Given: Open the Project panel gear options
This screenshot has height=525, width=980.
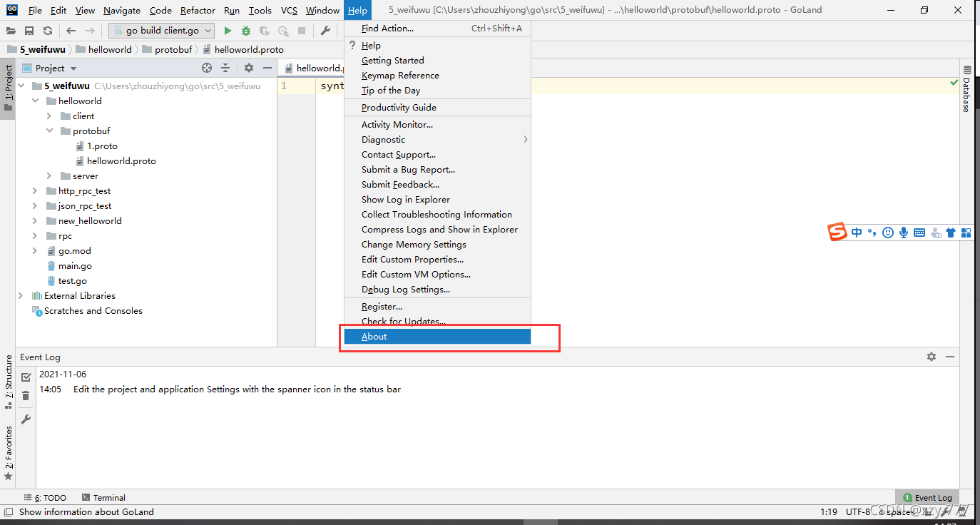Looking at the screenshot, I should pyautogui.click(x=249, y=68).
